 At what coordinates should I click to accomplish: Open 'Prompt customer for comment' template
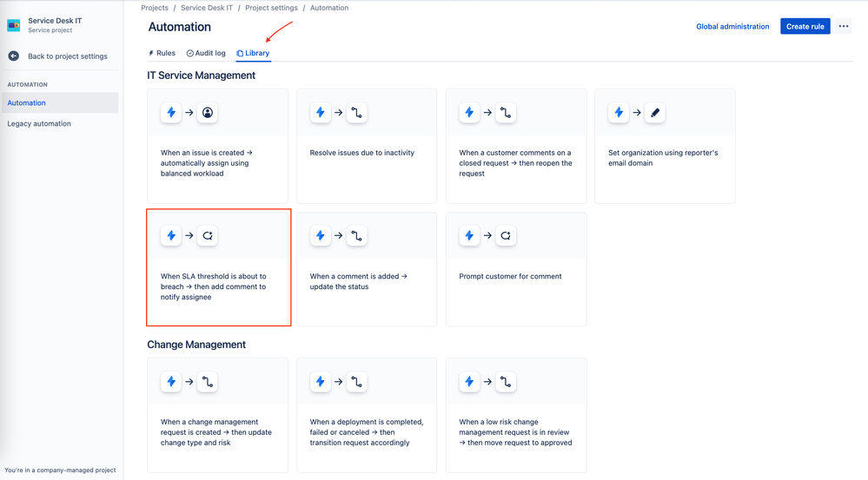pyautogui.click(x=516, y=269)
